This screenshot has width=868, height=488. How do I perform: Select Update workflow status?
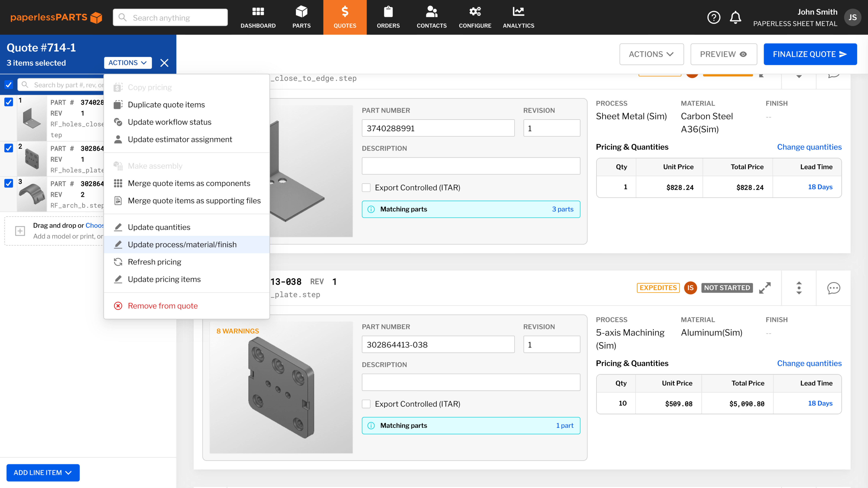[186, 122]
